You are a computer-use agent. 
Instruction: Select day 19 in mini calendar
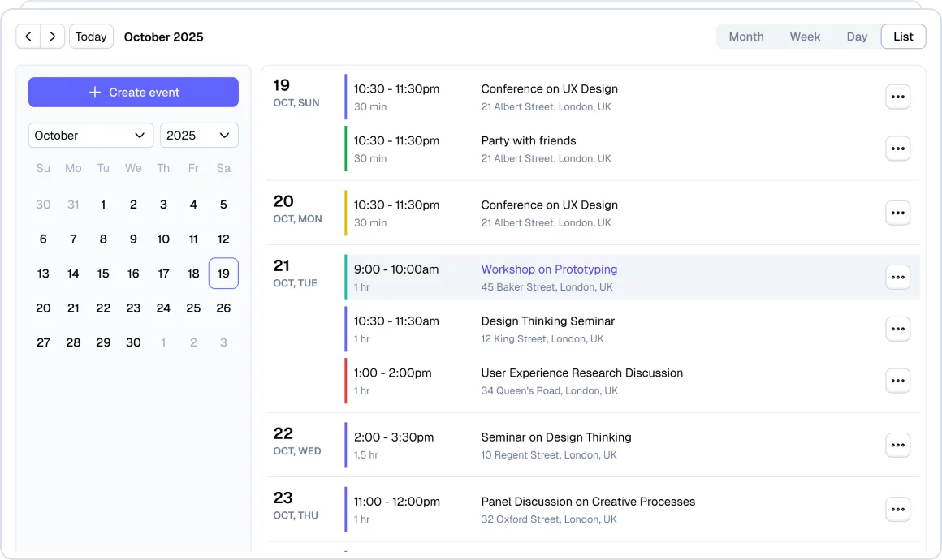pos(223,274)
